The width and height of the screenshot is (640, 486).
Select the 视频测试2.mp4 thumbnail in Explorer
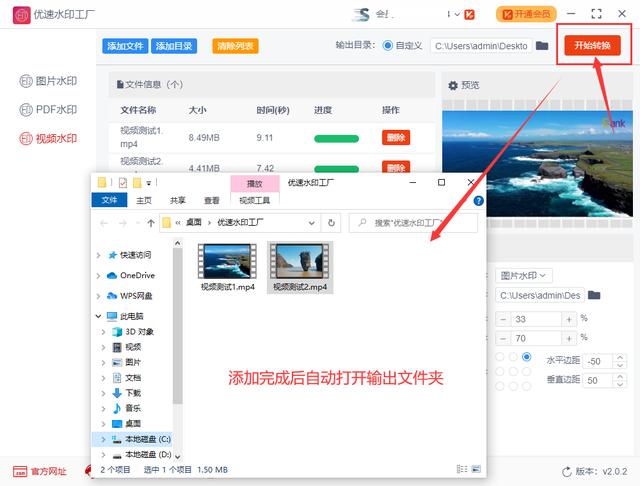point(300,261)
